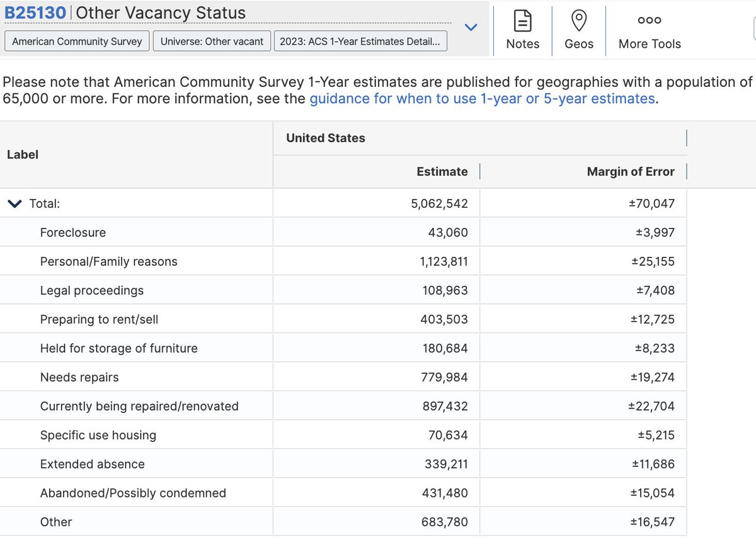Click the Label column header
Screen dimensions: 756x551
tap(23, 154)
